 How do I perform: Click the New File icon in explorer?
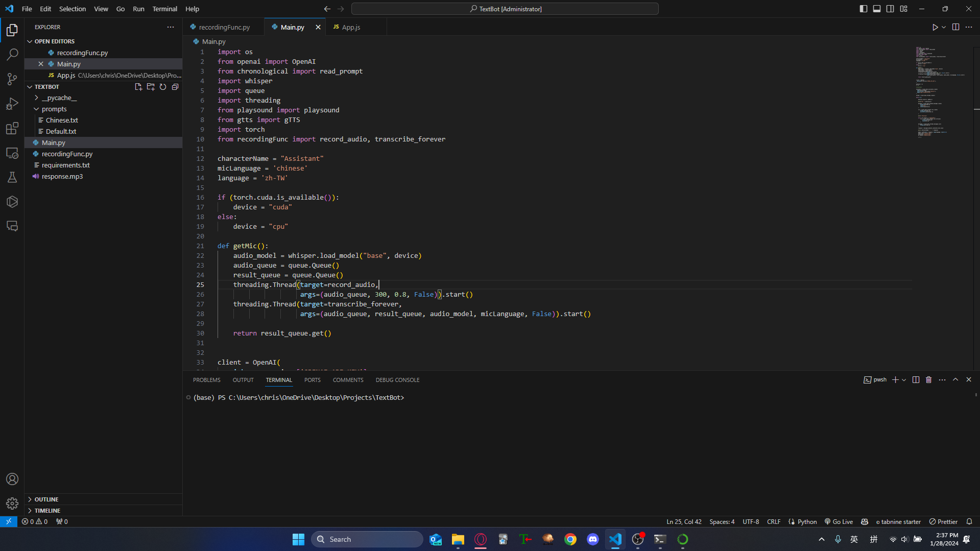click(138, 87)
